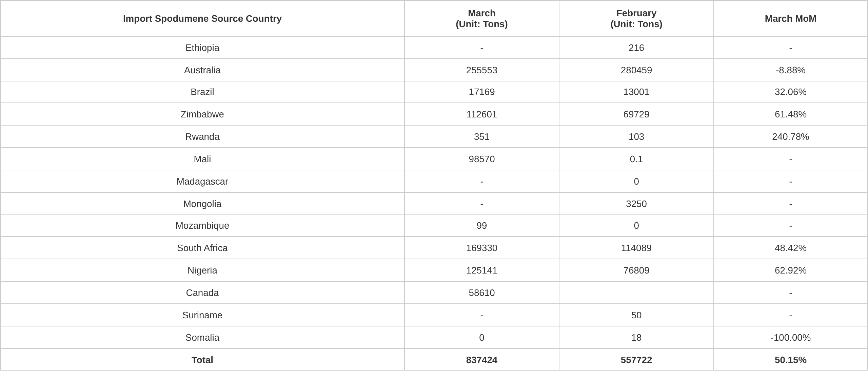Select the Ethiopia country cell

click(202, 48)
